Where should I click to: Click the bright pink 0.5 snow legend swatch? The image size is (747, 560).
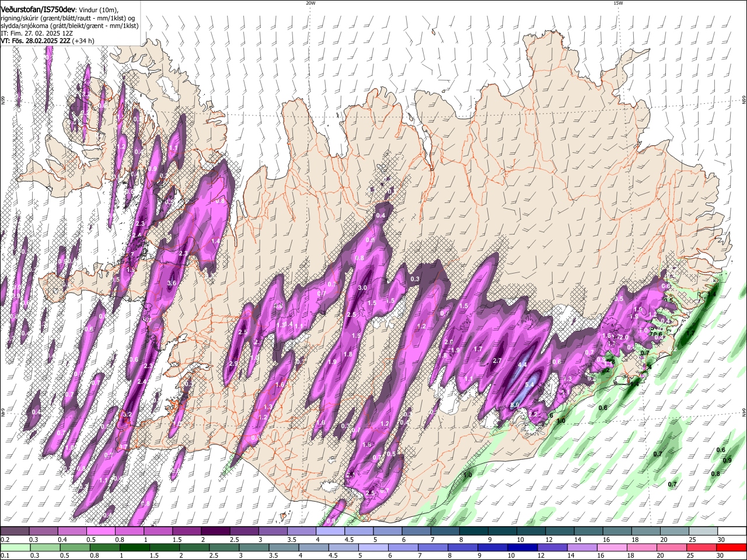pyautogui.click(x=100, y=531)
